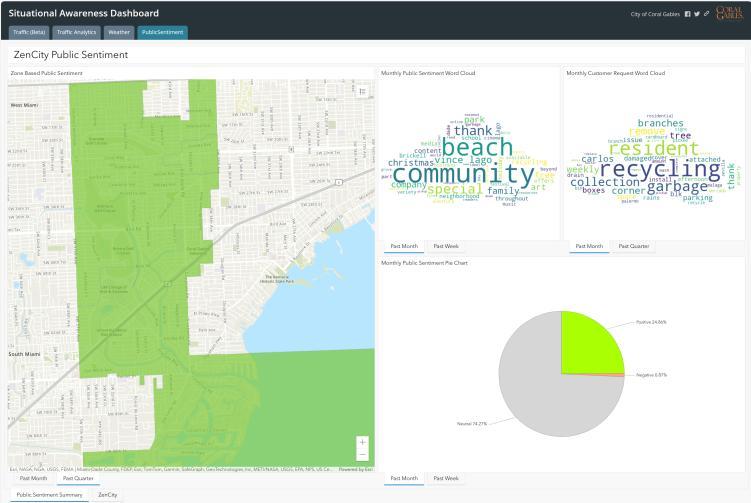Click the 'ZenCity Public Sentiment' heading

71,55
